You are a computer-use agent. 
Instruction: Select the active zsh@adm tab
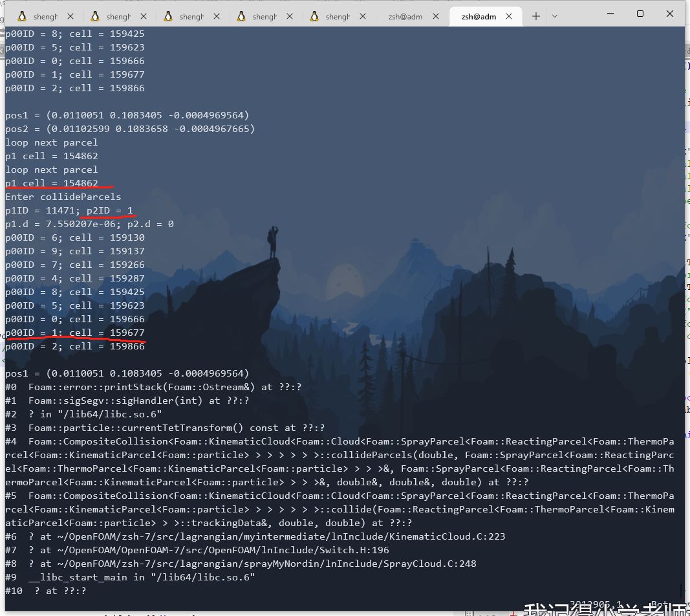tap(479, 17)
